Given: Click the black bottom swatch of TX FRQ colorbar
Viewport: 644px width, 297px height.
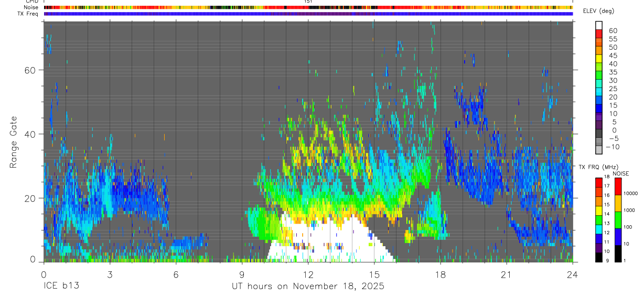Looking at the screenshot, I should [599, 257].
